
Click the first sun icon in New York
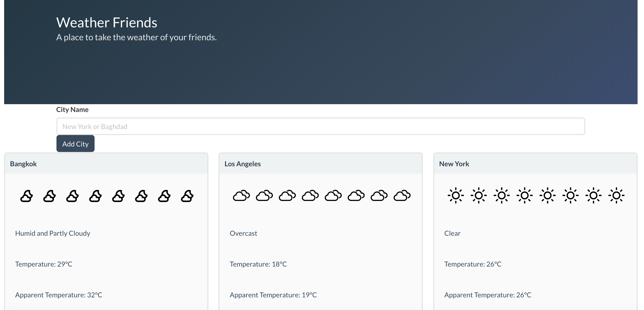(456, 195)
